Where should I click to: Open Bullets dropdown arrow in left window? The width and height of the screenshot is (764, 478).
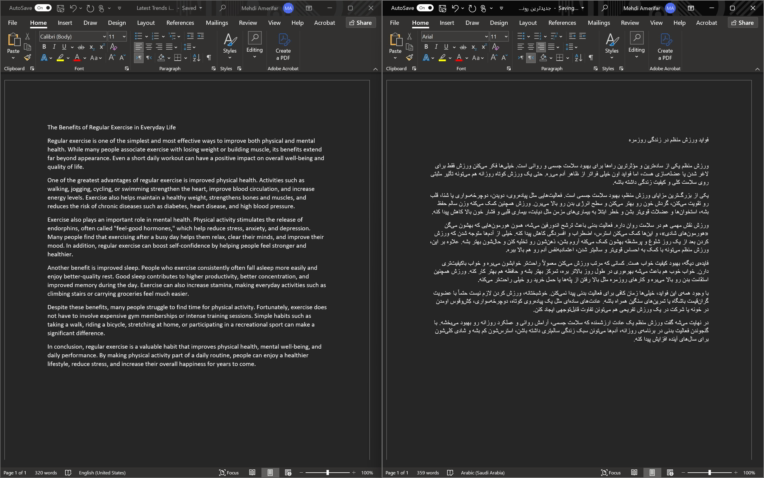[147, 37]
